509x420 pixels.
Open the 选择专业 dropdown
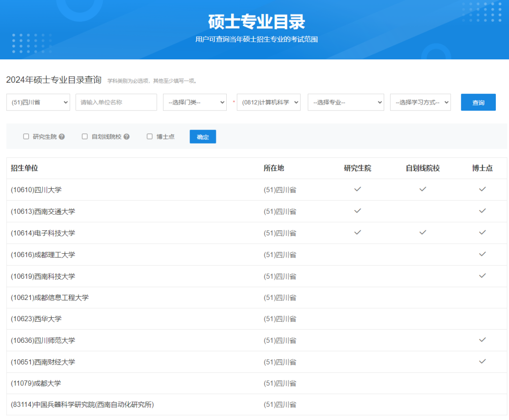346,102
